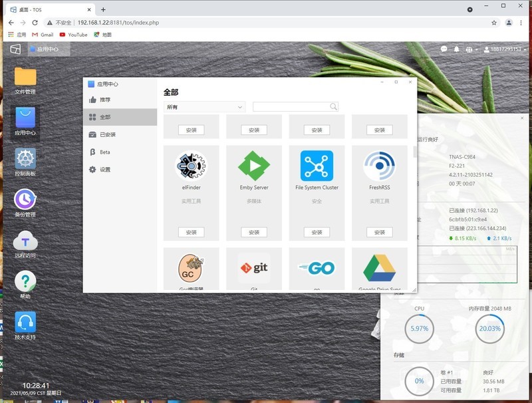Open the 控制面板 gear desktop icon
Image resolution: width=532 pixels, height=403 pixels.
25,158
